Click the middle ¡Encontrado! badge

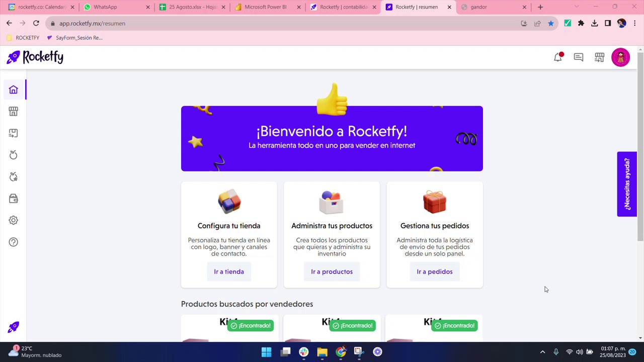pos(353,326)
